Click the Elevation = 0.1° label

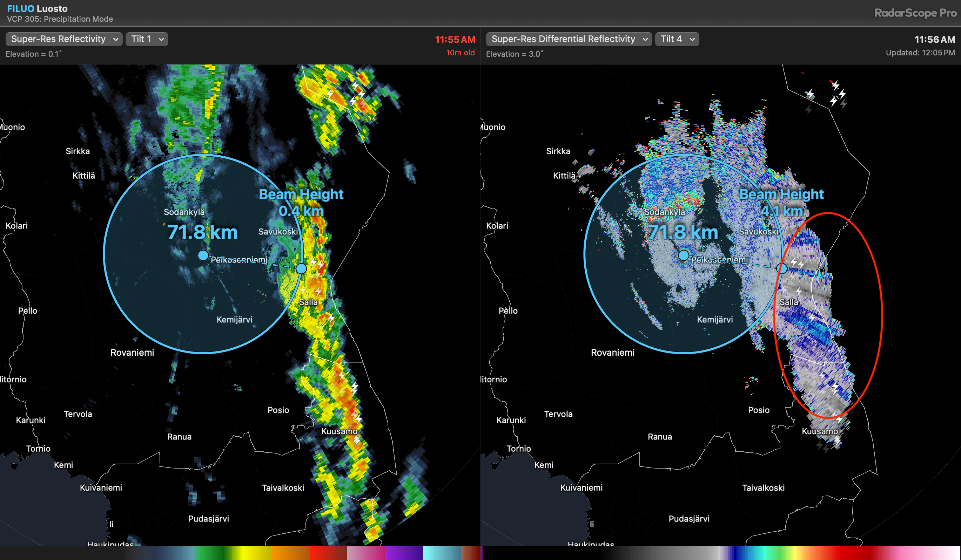point(34,54)
